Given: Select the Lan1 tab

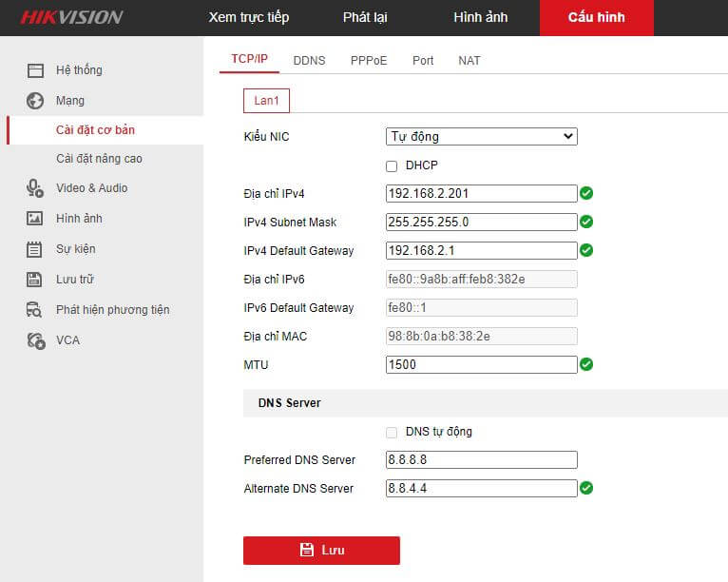Looking at the screenshot, I should 266,101.
